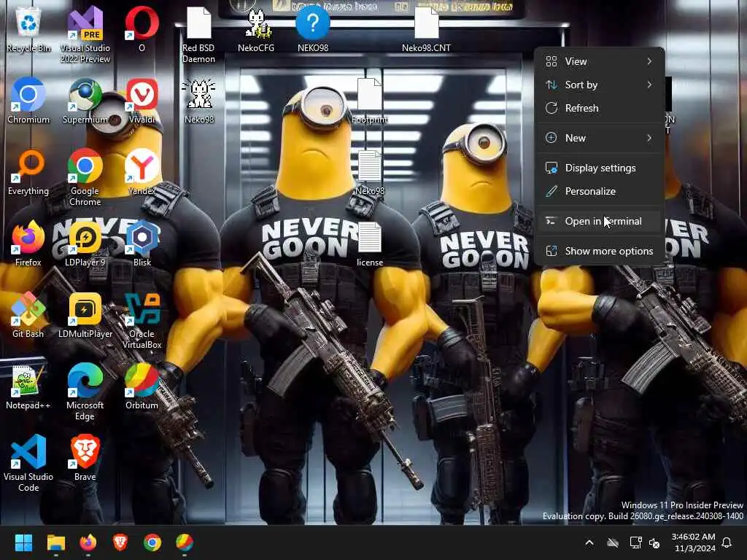747x560 pixels.
Task: Open File Explorer from the taskbar
Action: point(55,542)
